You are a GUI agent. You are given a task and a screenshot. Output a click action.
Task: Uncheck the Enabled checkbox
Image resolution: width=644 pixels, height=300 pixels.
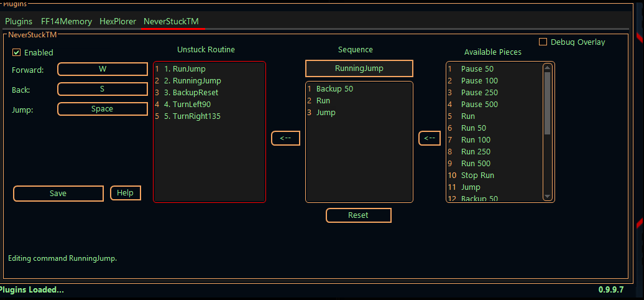(x=17, y=52)
